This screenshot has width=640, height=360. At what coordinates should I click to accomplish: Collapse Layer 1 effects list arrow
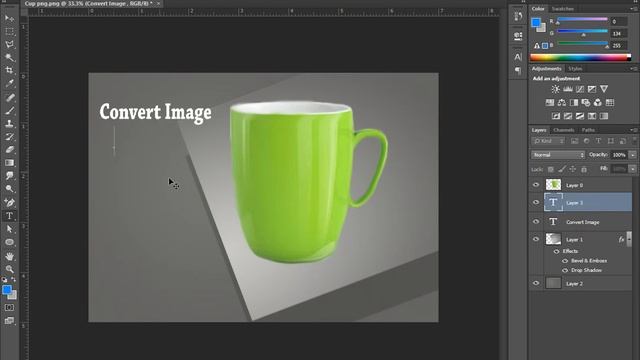pos(629,239)
